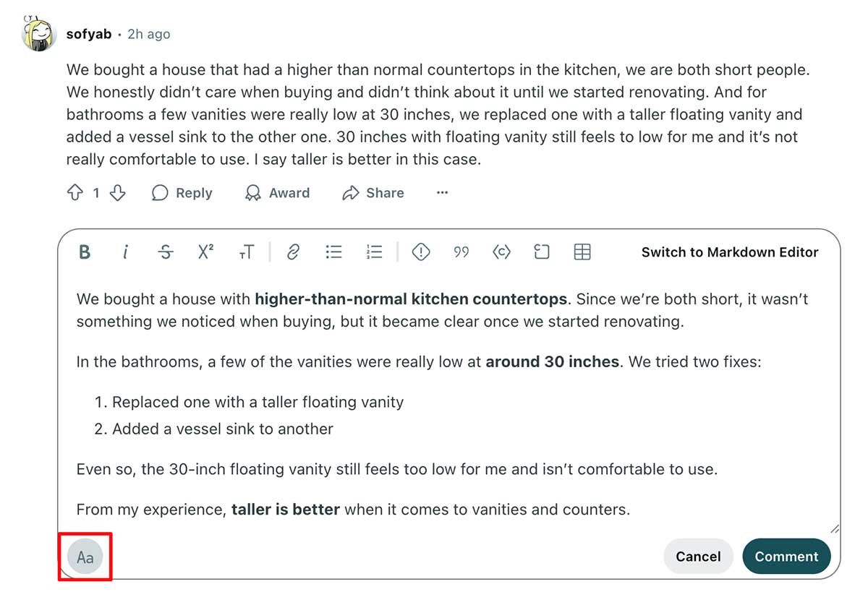Apply strikethrough formatting

click(166, 252)
